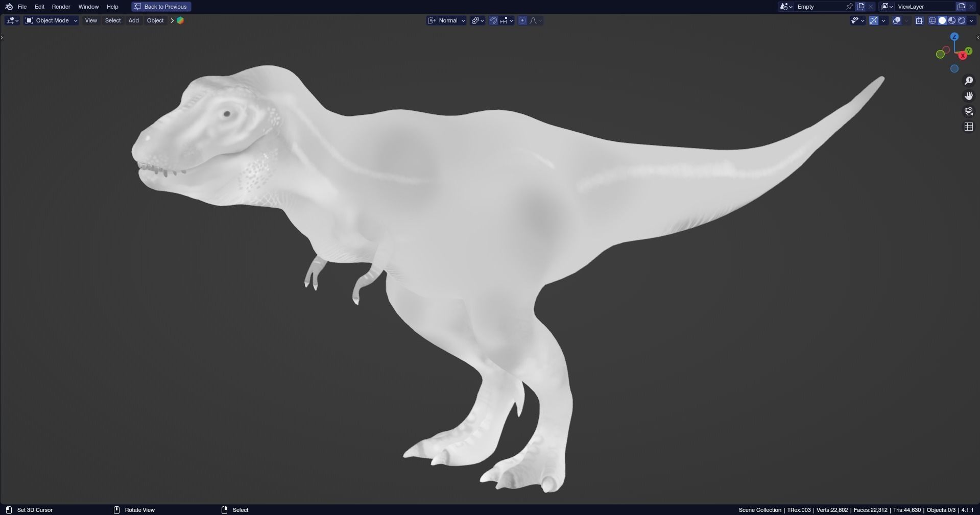
Task: Open the Object menu in the viewport header
Action: [155, 20]
